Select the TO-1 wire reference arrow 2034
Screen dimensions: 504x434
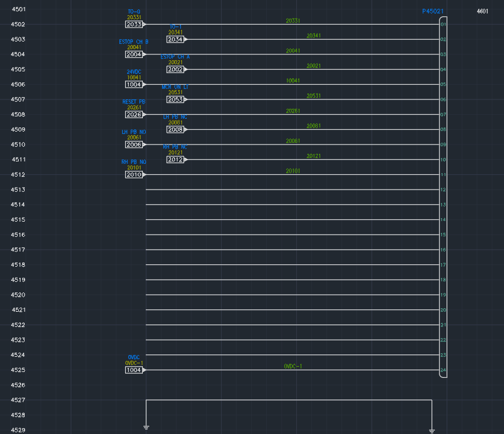click(x=176, y=39)
